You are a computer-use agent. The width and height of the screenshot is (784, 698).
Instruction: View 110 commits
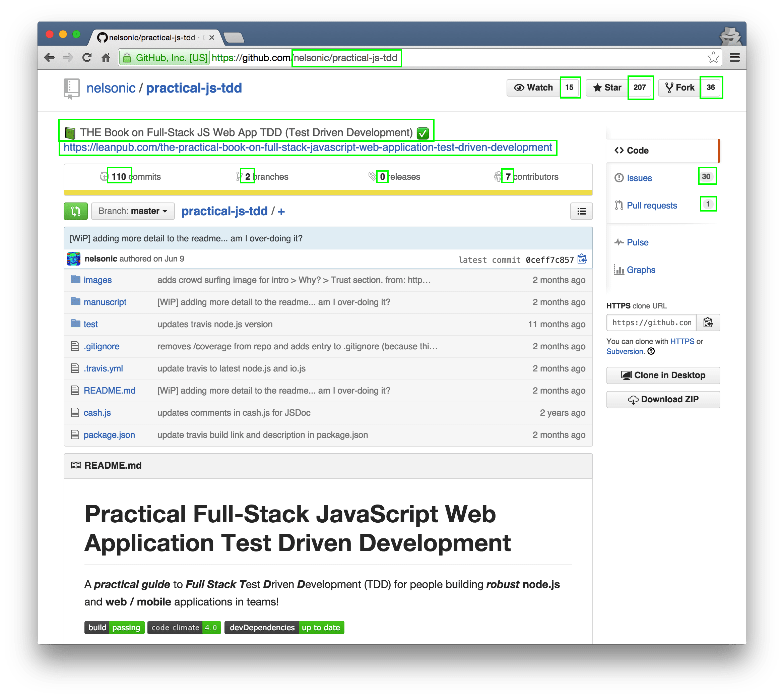click(x=130, y=177)
